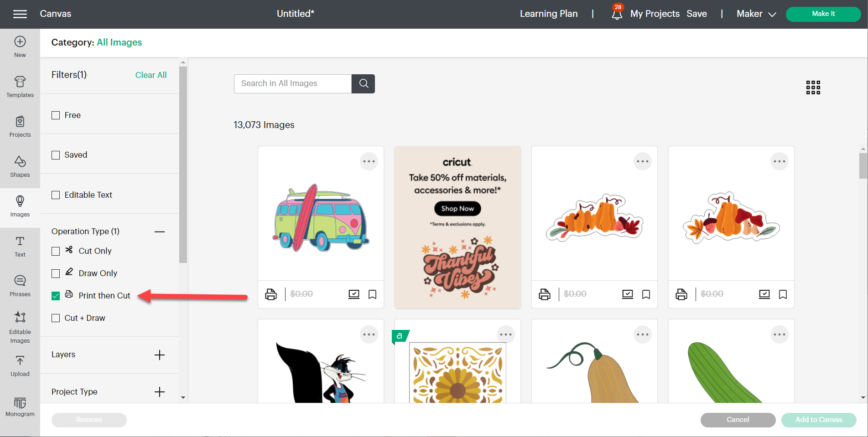This screenshot has height=437, width=868.
Task: Click the Untitled* project title
Action: tap(296, 14)
